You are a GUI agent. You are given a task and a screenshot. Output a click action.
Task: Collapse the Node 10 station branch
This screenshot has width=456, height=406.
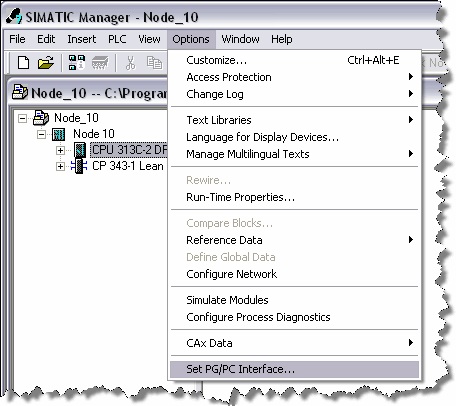pos(41,134)
